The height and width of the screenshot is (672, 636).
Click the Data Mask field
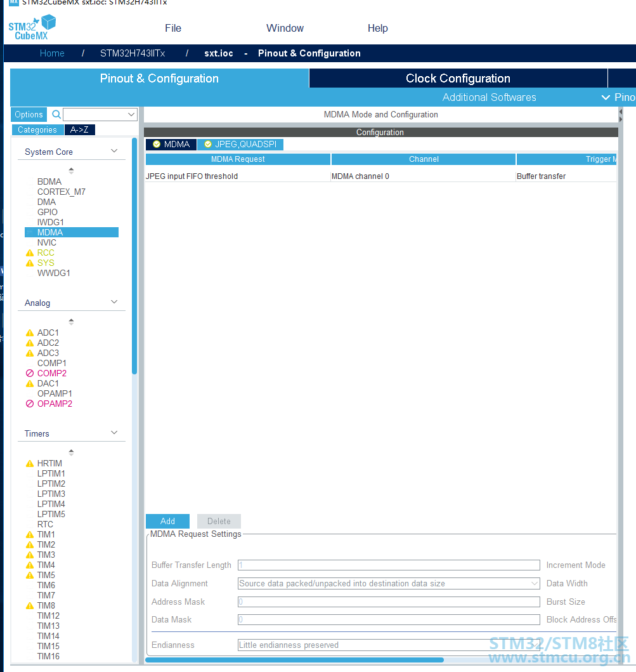point(389,620)
